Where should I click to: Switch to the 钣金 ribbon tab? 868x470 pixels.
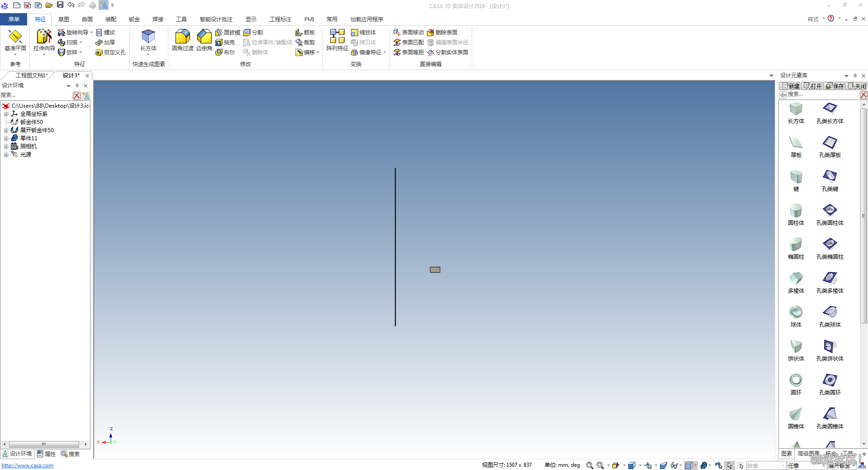134,19
